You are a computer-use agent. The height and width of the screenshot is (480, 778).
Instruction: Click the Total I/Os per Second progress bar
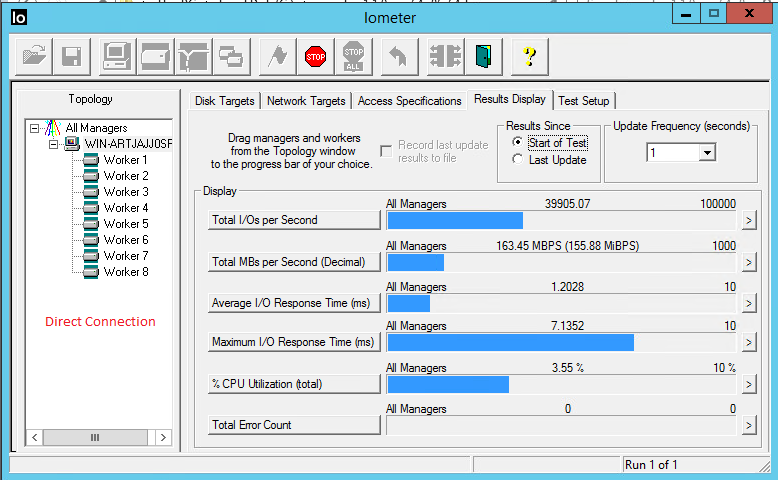561,220
